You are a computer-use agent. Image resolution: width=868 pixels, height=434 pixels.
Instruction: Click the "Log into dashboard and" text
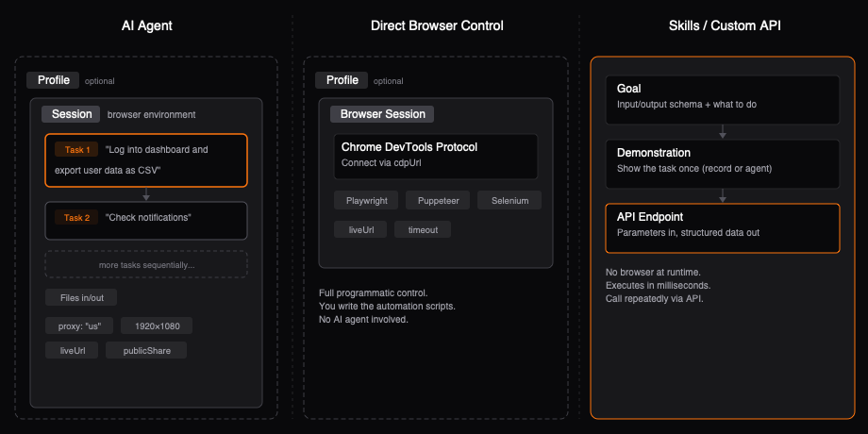(x=156, y=149)
